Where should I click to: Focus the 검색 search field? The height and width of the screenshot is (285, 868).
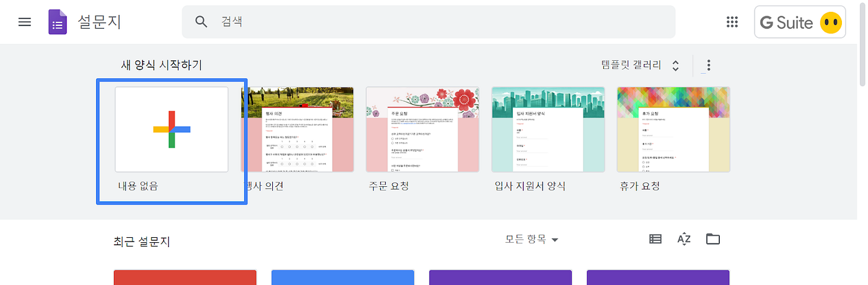pos(428,22)
